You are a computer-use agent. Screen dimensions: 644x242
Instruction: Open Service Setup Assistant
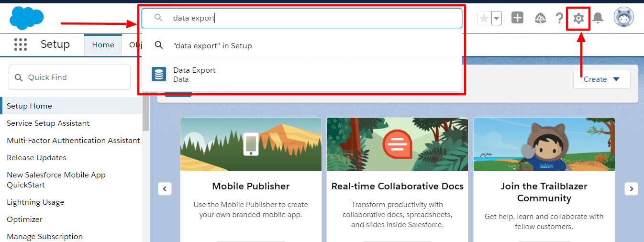point(48,123)
